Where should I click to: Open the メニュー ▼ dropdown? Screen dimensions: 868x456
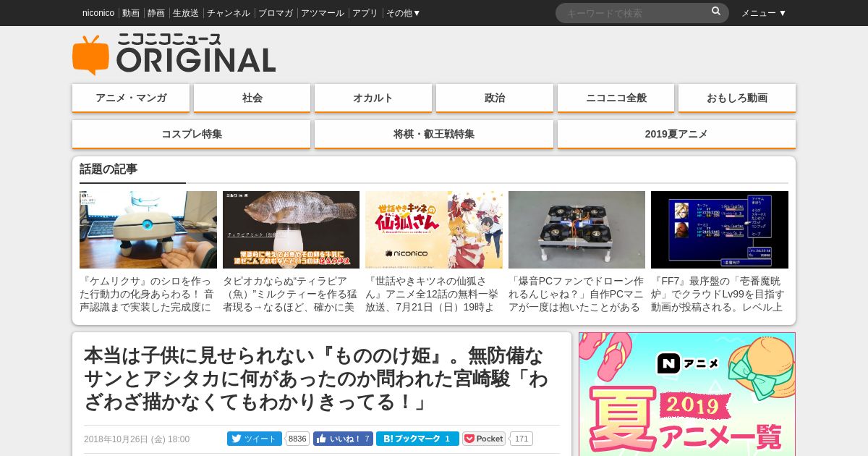tap(764, 13)
